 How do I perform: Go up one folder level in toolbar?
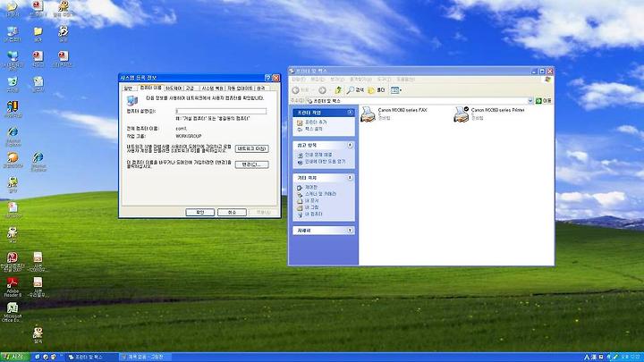click(x=338, y=90)
